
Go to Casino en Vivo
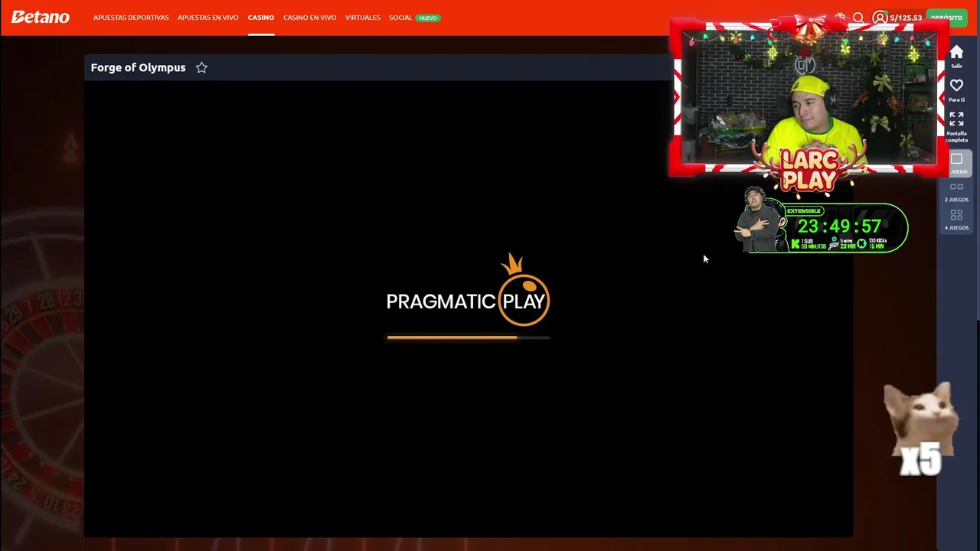(x=309, y=18)
